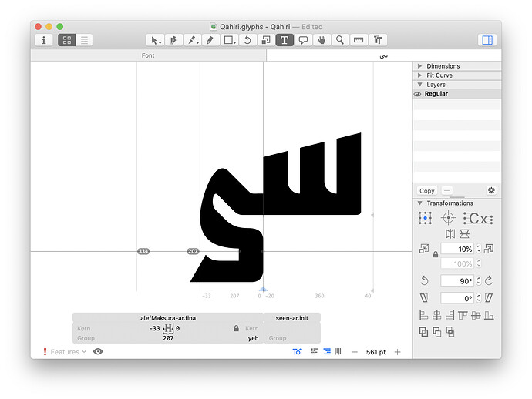The image size is (532, 399).
Task: Switch to the Arabic edit tab
Action: (x=384, y=55)
